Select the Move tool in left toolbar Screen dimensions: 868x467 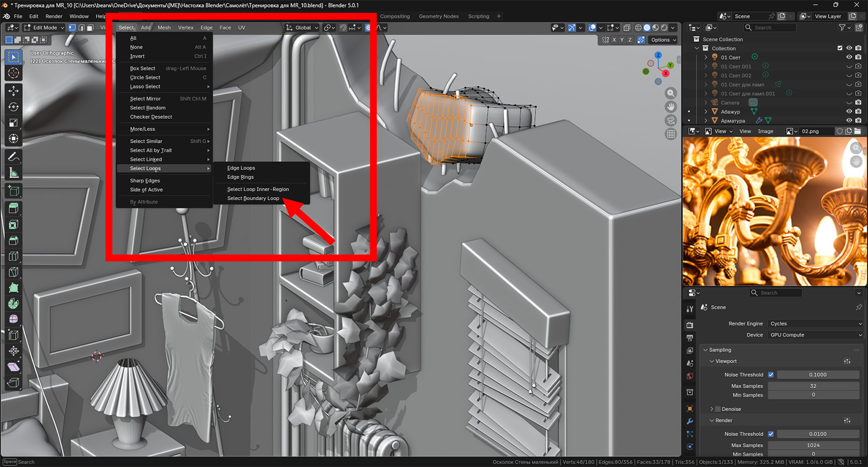click(x=14, y=91)
